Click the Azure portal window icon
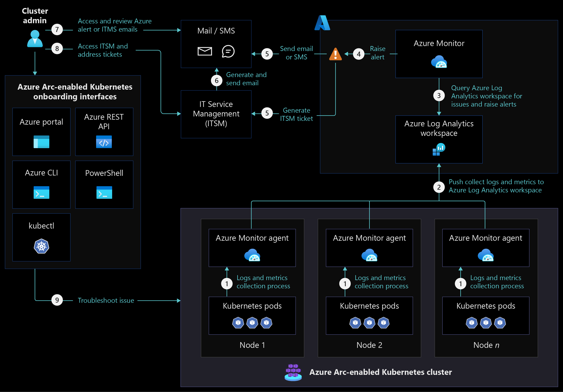563x392 pixels. pyautogui.click(x=42, y=142)
